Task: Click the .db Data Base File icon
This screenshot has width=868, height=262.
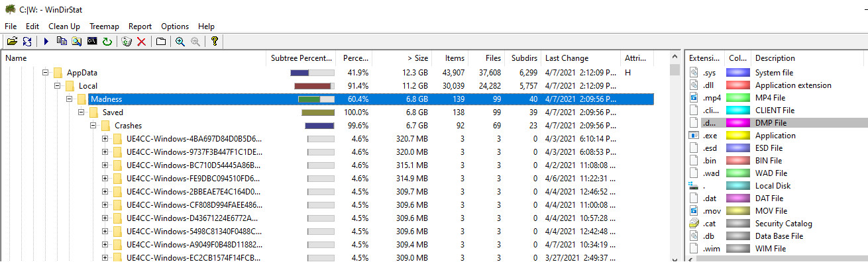Action: [694, 236]
